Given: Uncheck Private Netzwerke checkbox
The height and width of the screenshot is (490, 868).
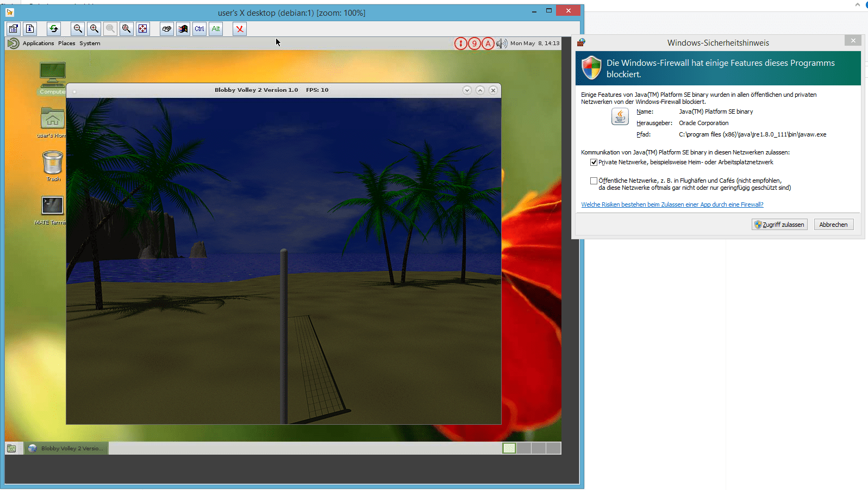Looking at the screenshot, I should click(x=594, y=162).
